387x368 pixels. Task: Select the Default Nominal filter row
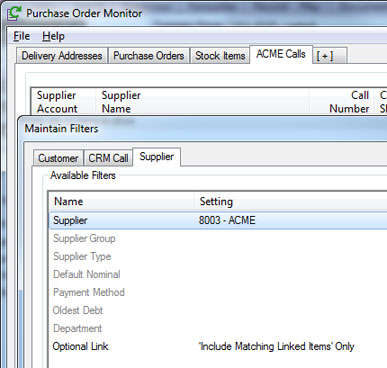tap(218, 274)
